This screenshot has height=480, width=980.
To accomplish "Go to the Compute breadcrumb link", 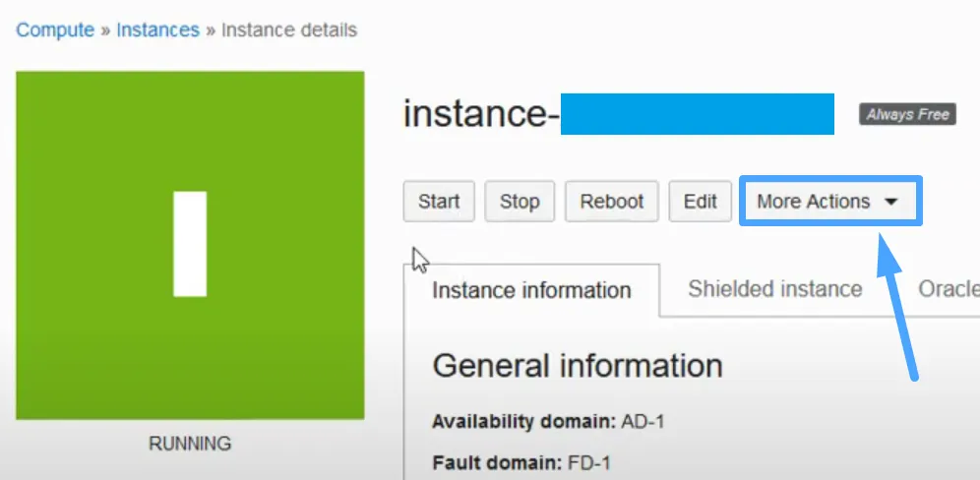I will 57,30.
